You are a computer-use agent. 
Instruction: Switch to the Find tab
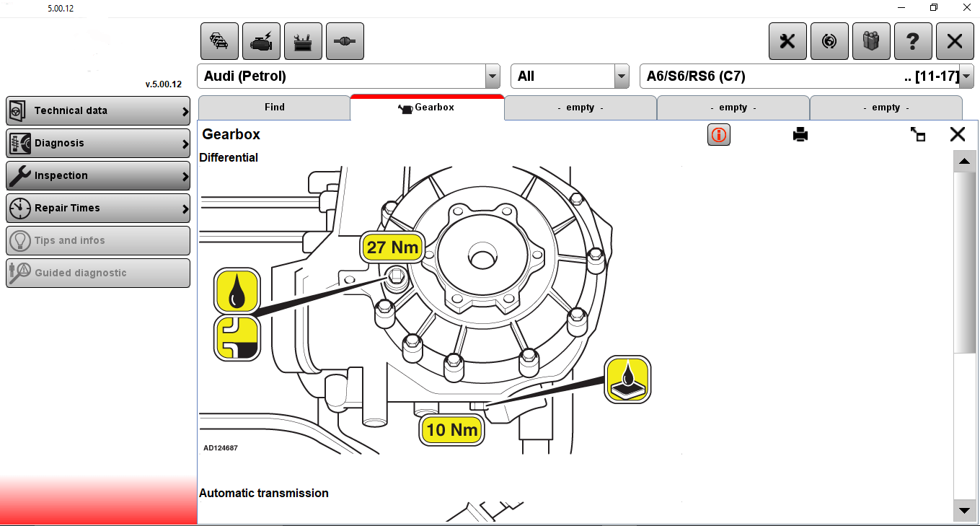tap(274, 107)
